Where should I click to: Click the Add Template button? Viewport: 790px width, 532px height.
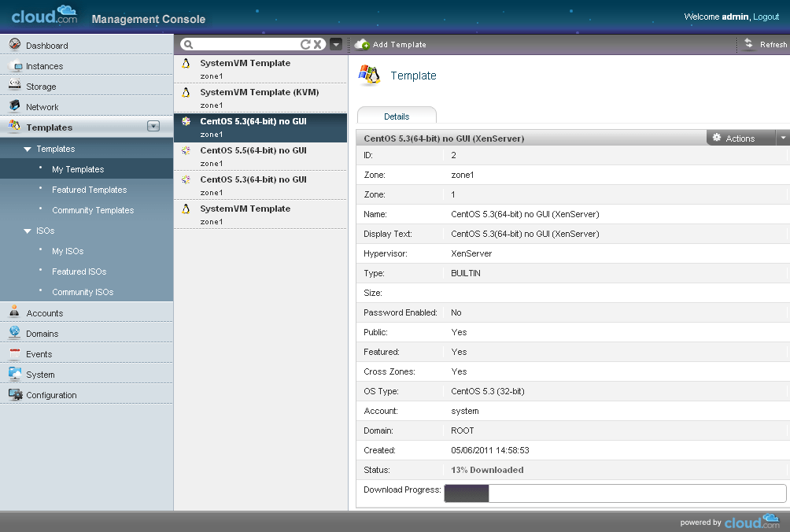tap(390, 44)
